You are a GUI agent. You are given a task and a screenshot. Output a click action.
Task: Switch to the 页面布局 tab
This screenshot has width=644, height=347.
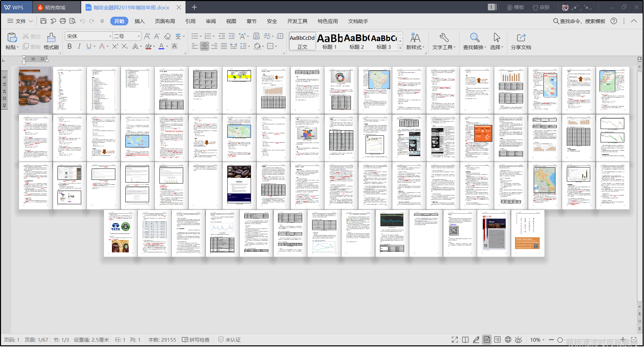[x=165, y=21]
